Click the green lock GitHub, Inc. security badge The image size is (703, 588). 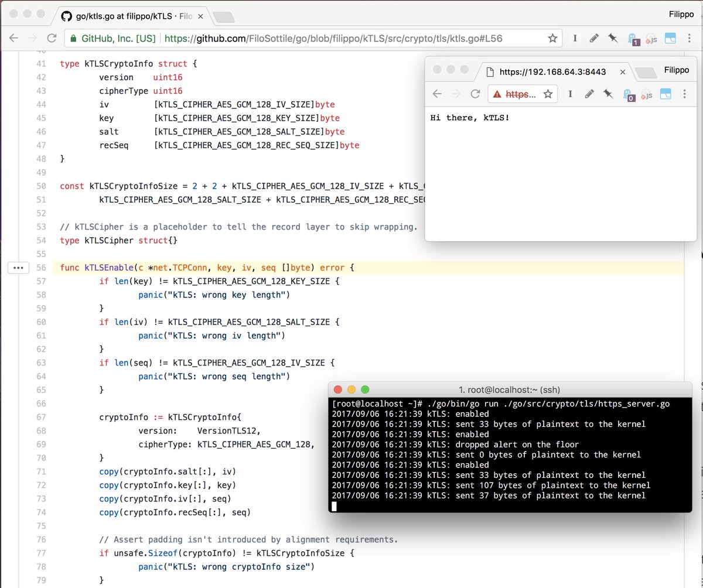pyautogui.click(x=113, y=39)
